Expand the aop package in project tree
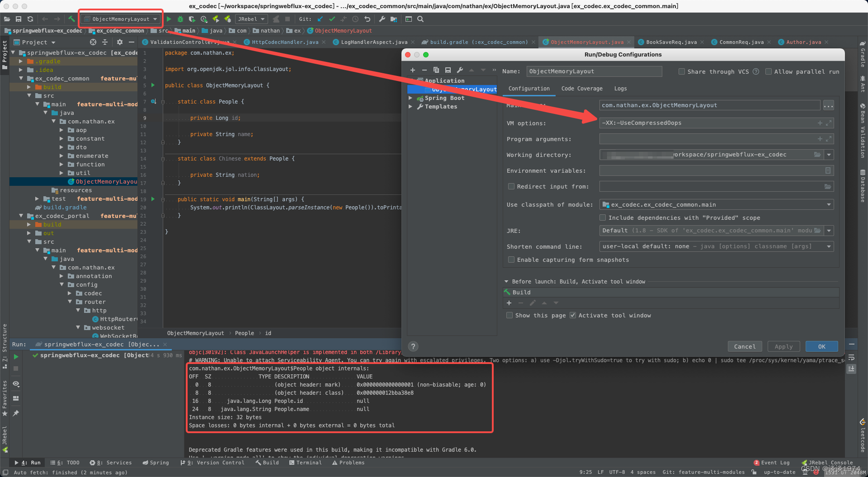Image resolution: width=868 pixels, height=477 pixels. pyautogui.click(x=61, y=130)
